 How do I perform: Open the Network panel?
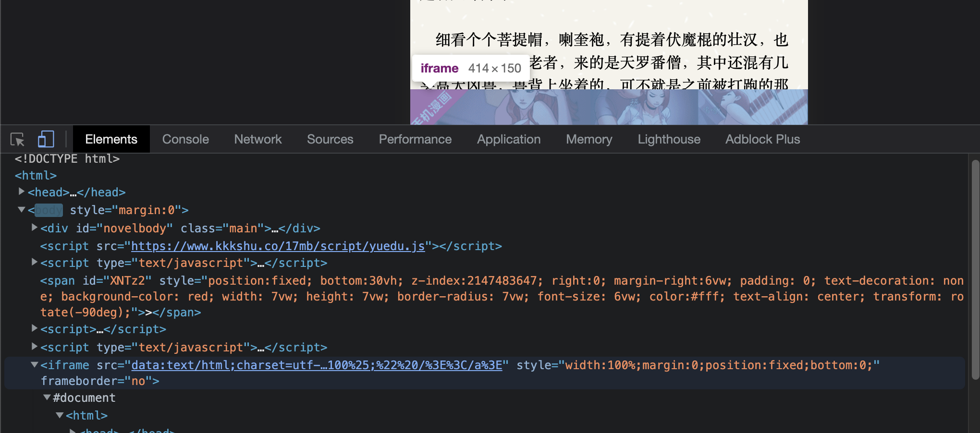click(258, 139)
